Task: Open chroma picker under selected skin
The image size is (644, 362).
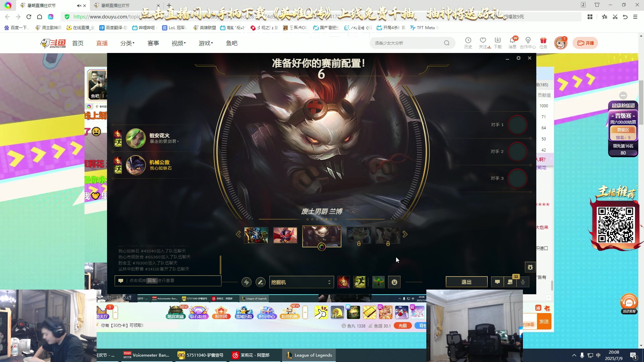Action: (x=322, y=247)
